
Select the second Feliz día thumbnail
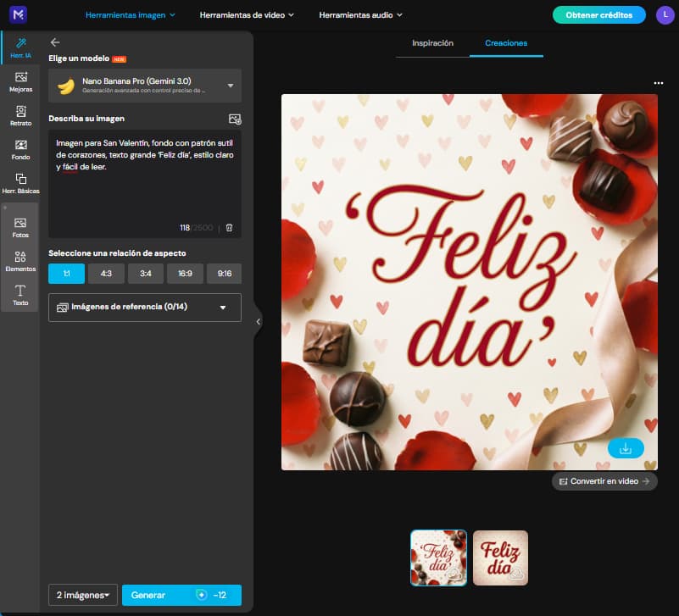click(x=501, y=558)
